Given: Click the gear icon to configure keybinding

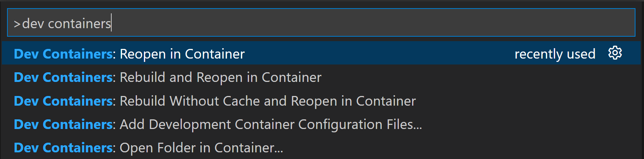Looking at the screenshot, I should (615, 53).
